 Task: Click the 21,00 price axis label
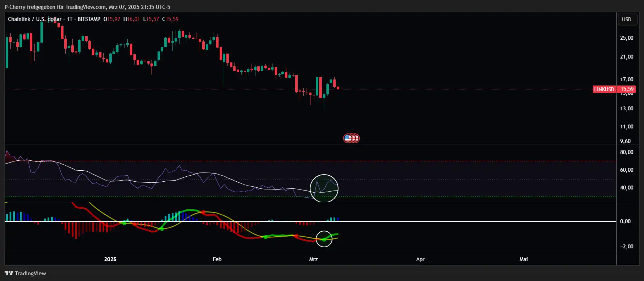coord(627,57)
